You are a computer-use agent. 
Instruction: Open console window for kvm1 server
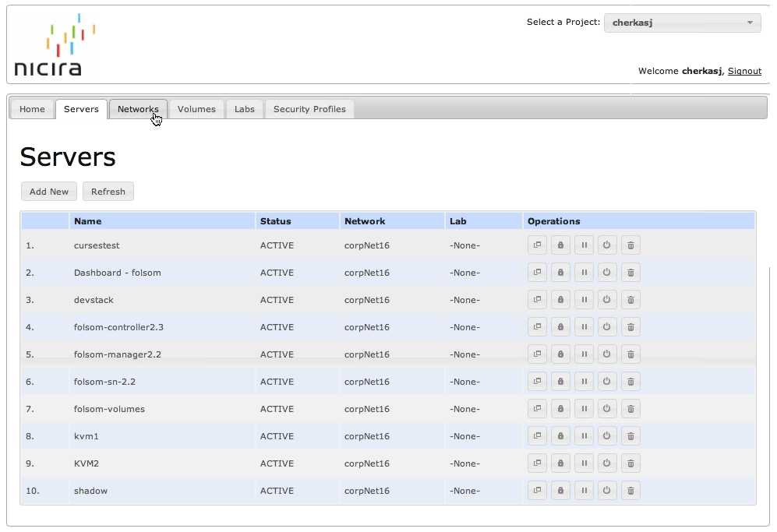click(537, 436)
